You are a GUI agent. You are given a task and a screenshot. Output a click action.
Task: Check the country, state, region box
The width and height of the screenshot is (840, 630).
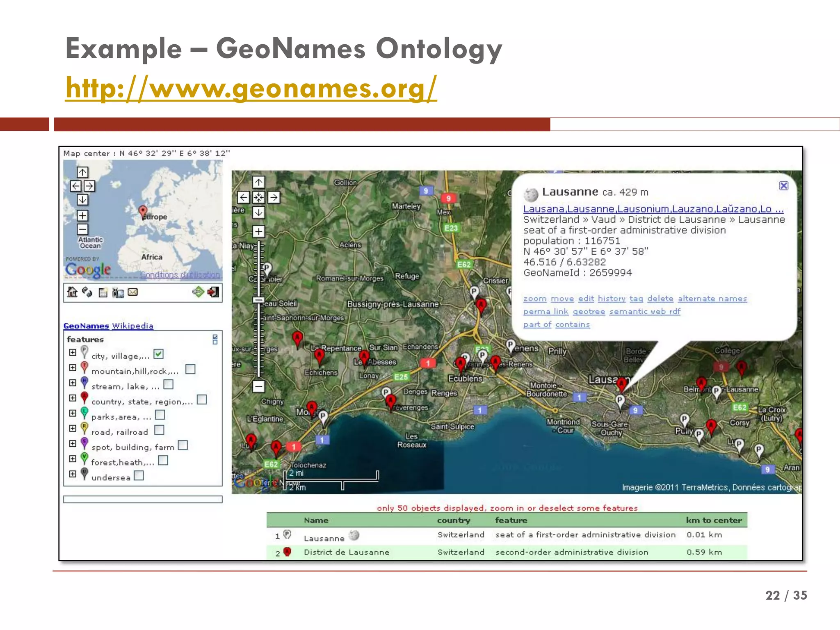(x=202, y=399)
